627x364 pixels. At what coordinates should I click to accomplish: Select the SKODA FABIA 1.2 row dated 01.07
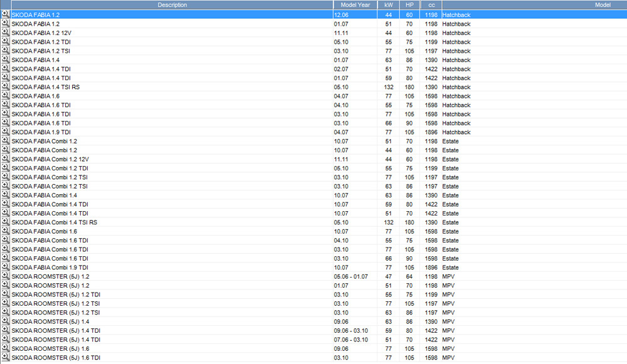[x=36, y=24]
